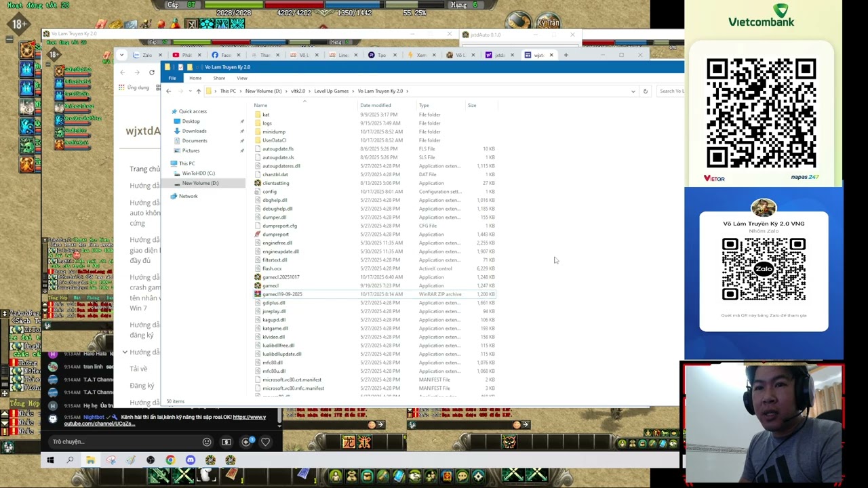Select the dumpreport application icon
The height and width of the screenshot is (488, 868).
tap(258, 235)
